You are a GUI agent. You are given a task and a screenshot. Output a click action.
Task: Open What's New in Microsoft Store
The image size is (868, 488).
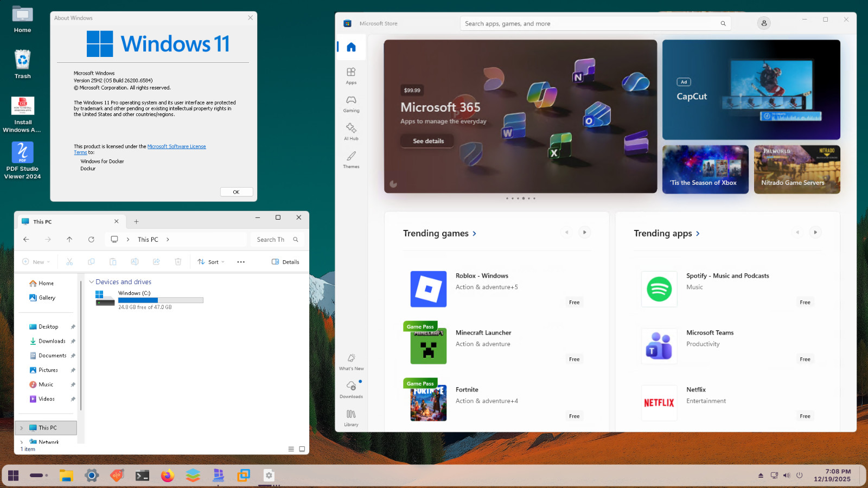tap(351, 362)
